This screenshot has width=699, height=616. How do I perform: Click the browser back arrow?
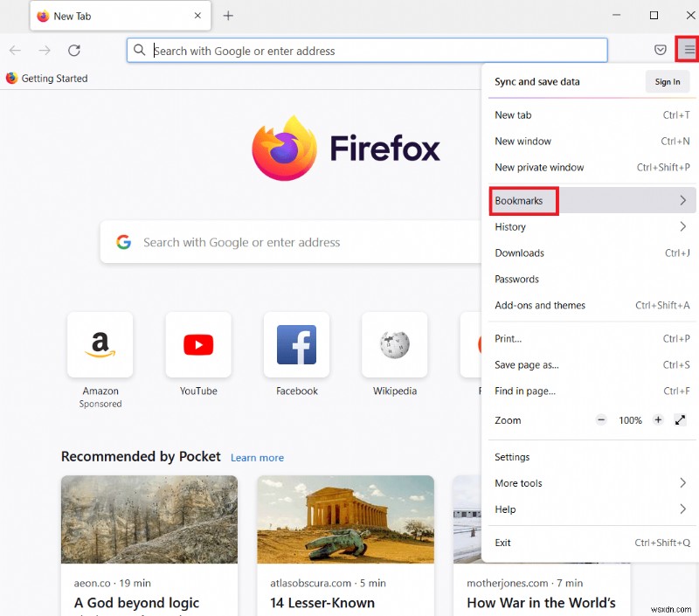pos(13,50)
